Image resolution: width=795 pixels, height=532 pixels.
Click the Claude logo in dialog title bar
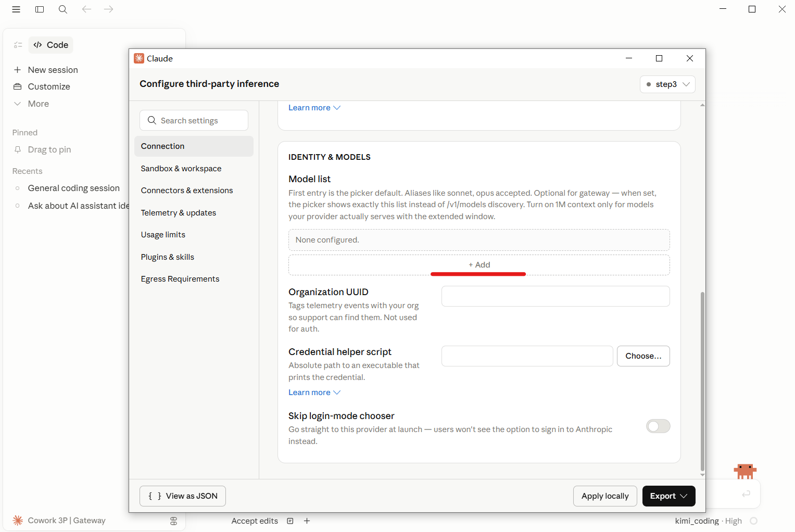(x=139, y=58)
